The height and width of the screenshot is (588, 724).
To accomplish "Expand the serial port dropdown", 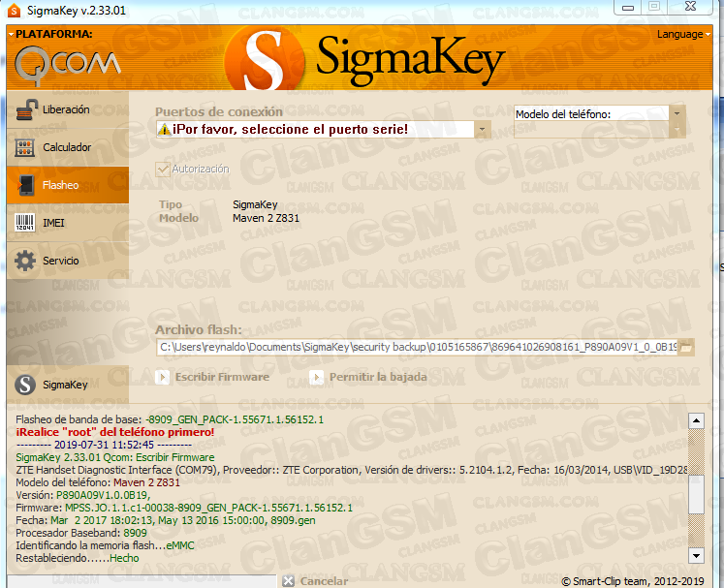I will [482, 130].
